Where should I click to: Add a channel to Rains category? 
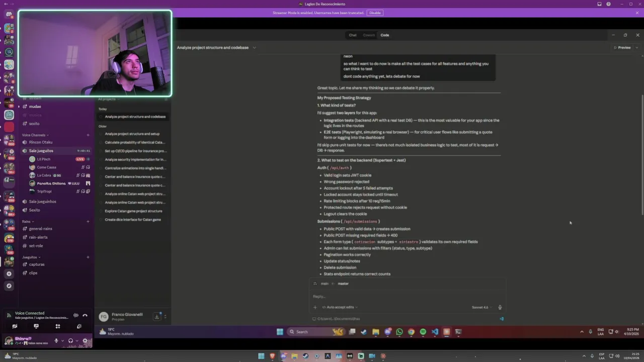pyautogui.click(x=88, y=222)
